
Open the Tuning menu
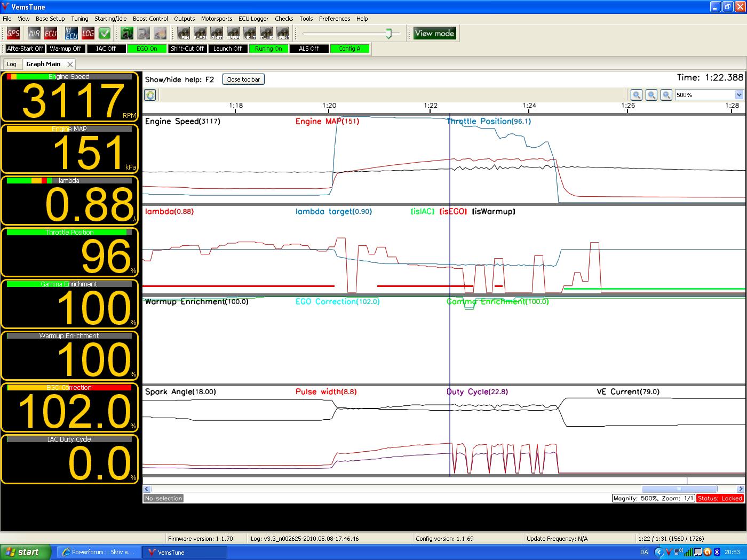pyautogui.click(x=80, y=19)
